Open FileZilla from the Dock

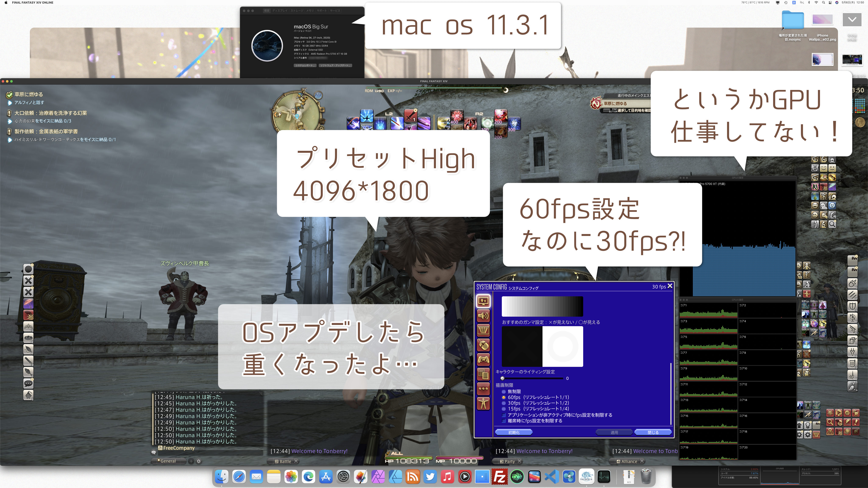pos(499,477)
